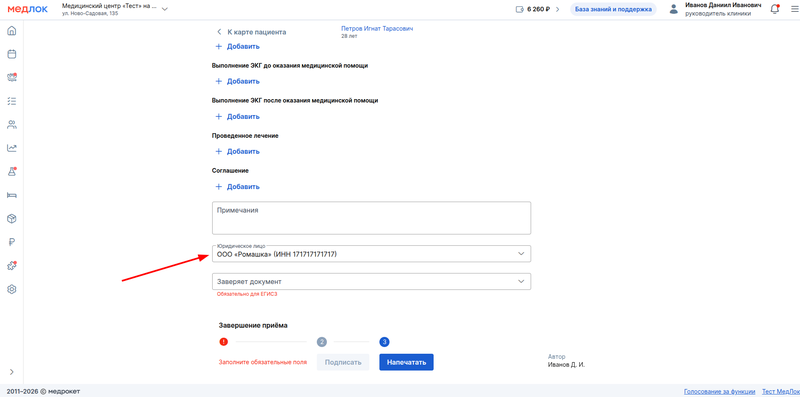
Task: Open the warehouse box icon in sidebar
Action: 12,218
